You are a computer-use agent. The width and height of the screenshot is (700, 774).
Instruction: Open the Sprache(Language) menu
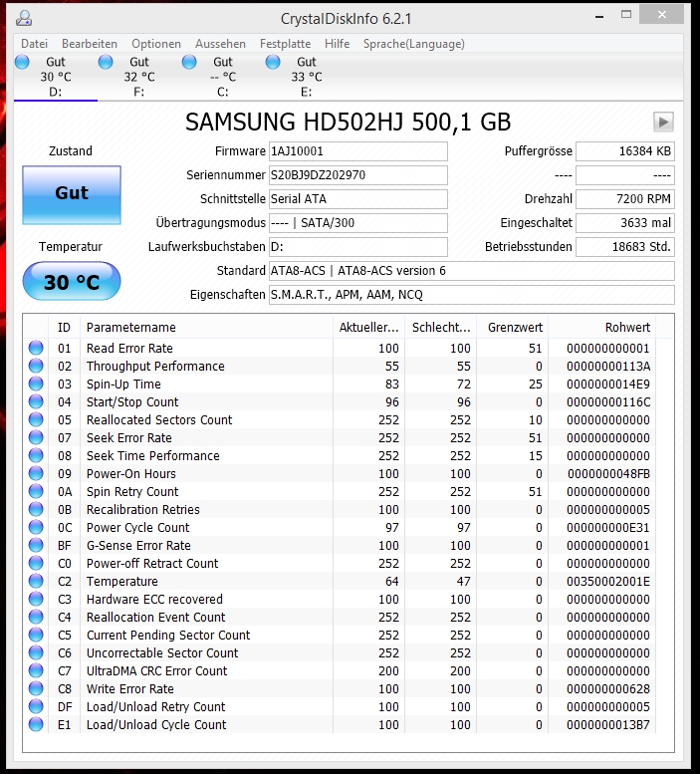414,44
